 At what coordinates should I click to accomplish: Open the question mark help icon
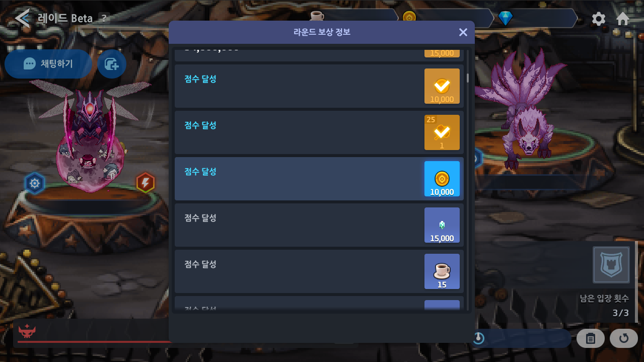[x=104, y=19]
